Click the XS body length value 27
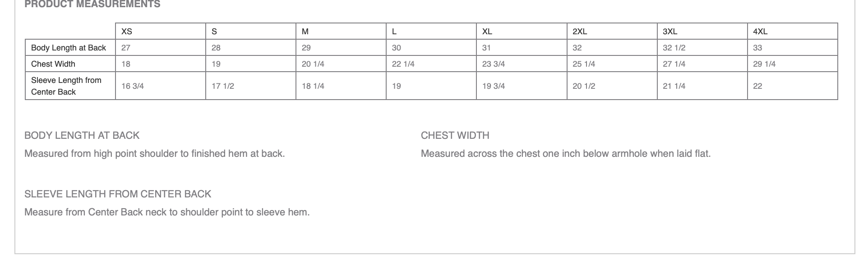Viewport: 868px width, 256px height. coord(126,48)
